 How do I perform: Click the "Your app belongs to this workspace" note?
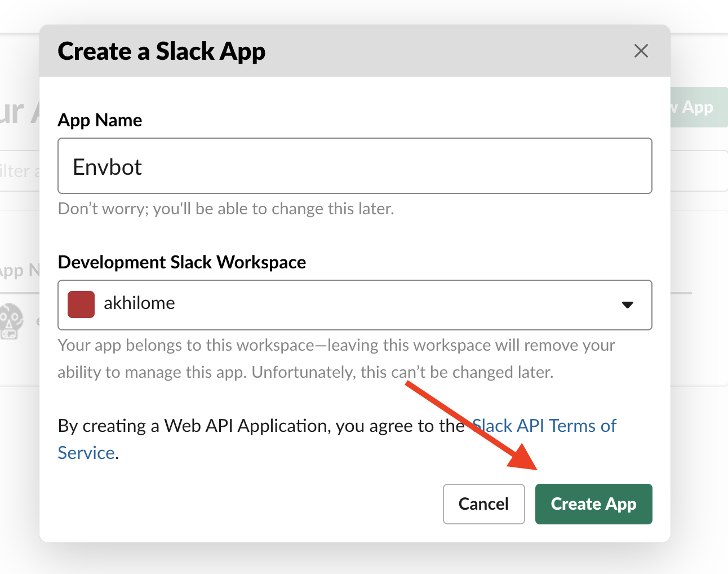tap(336, 359)
